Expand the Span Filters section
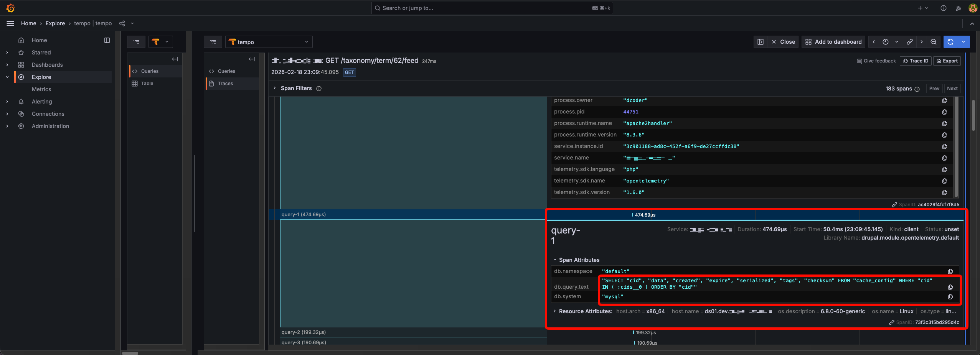The width and height of the screenshot is (980, 355). click(x=275, y=88)
